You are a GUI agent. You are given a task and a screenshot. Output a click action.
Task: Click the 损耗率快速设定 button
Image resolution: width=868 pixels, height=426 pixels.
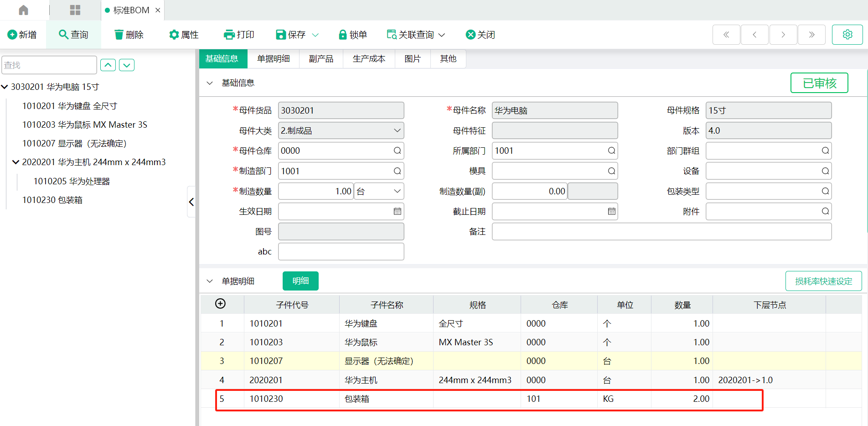click(x=823, y=281)
